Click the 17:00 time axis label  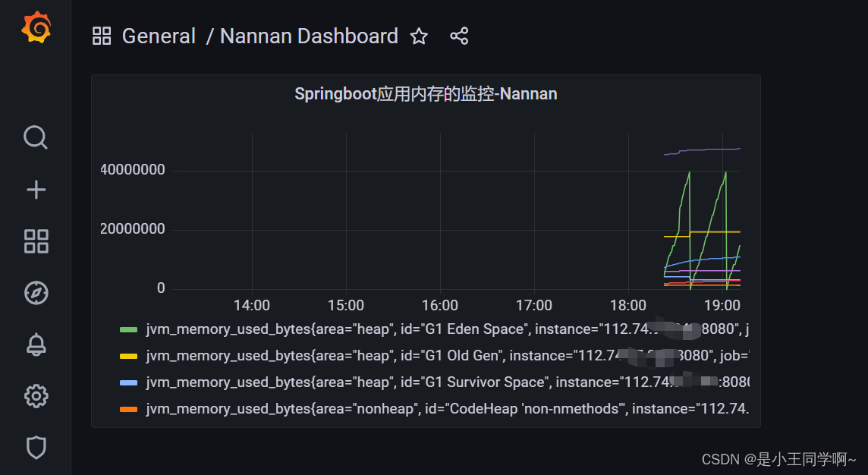coord(534,306)
